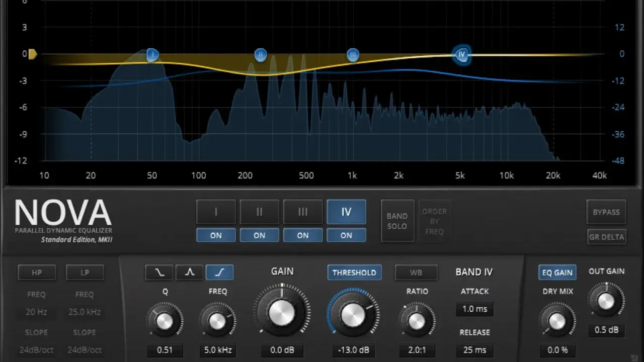Image resolution: width=644 pixels, height=362 pixels.
Task: Click band II node on EQ graph
Action: click(260, 55)
